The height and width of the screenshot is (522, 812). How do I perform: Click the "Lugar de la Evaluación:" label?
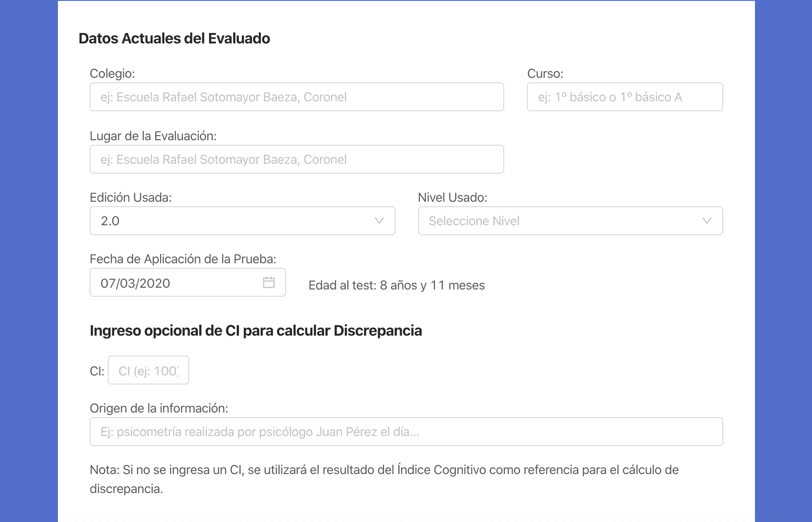pos(153,136)
